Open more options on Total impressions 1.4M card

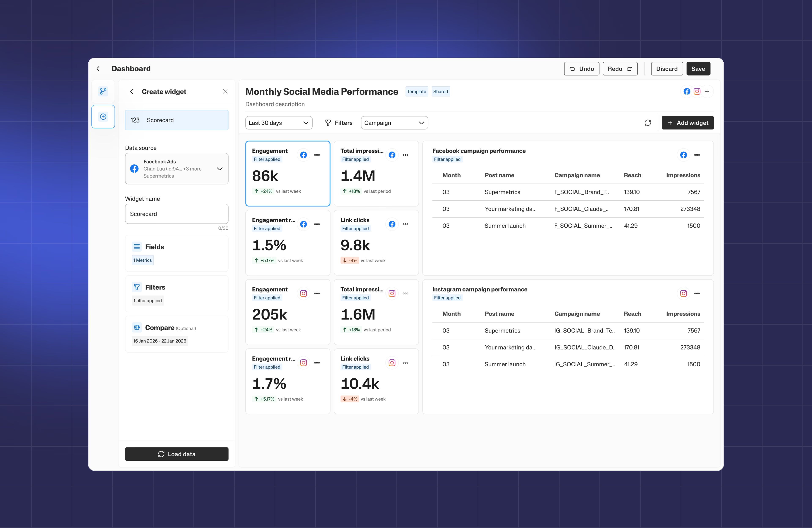[x=405, y=155]
